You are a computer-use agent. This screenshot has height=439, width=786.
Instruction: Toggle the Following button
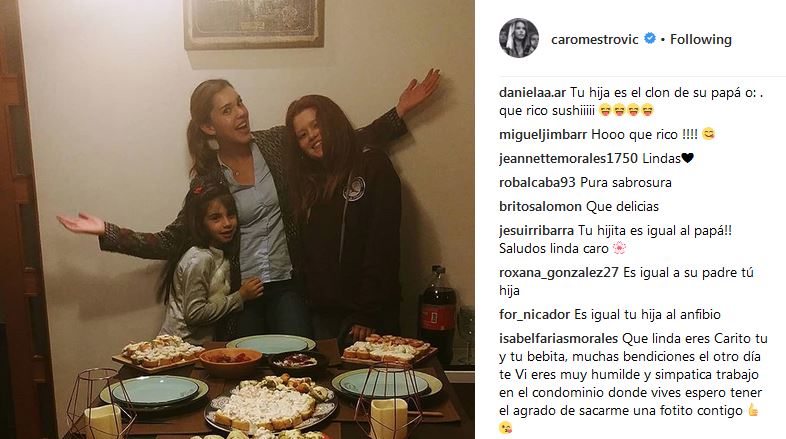(x=701, y=39)
